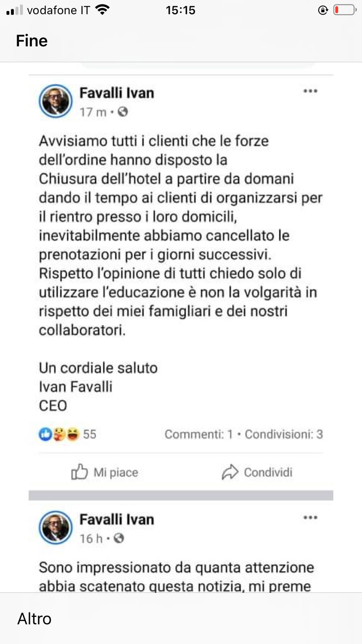Tap the globe privacy icon next to 16 h
The image size is (362, 644).
point(119,538)
